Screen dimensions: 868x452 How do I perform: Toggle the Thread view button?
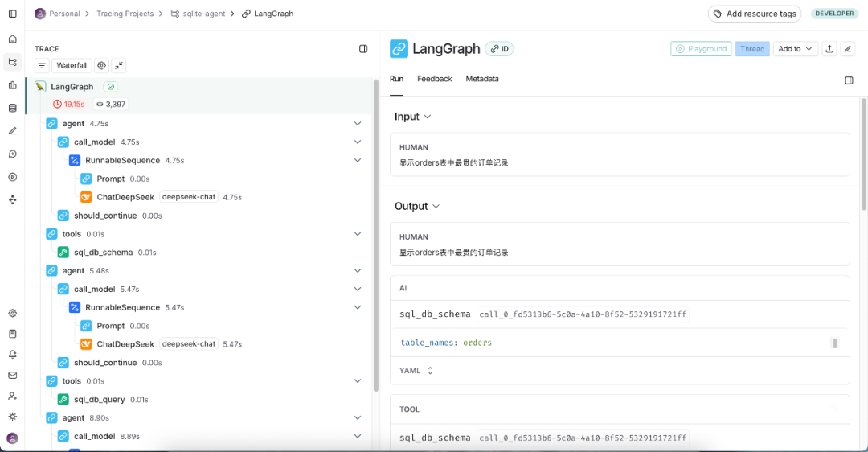click(x=752, y=49)
